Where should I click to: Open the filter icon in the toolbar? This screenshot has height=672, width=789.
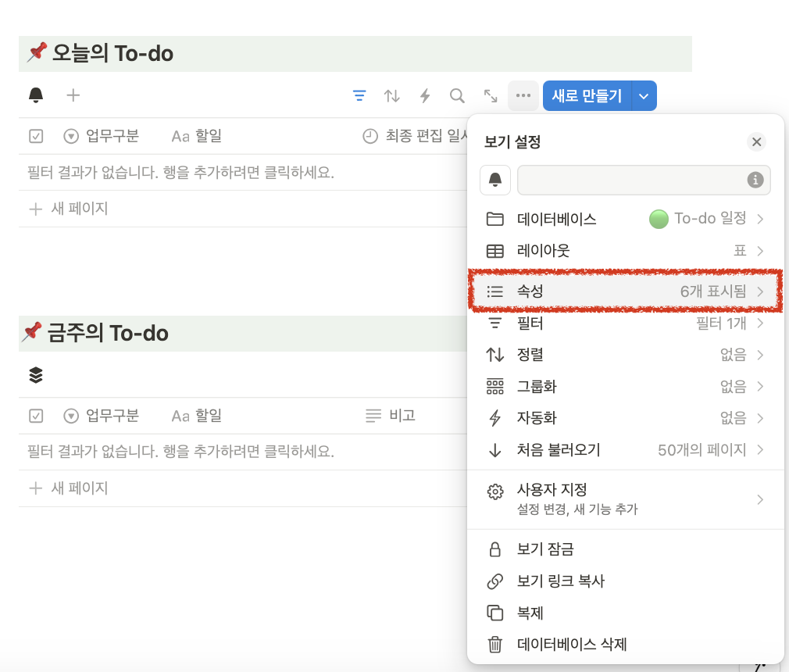pos(359,95)
